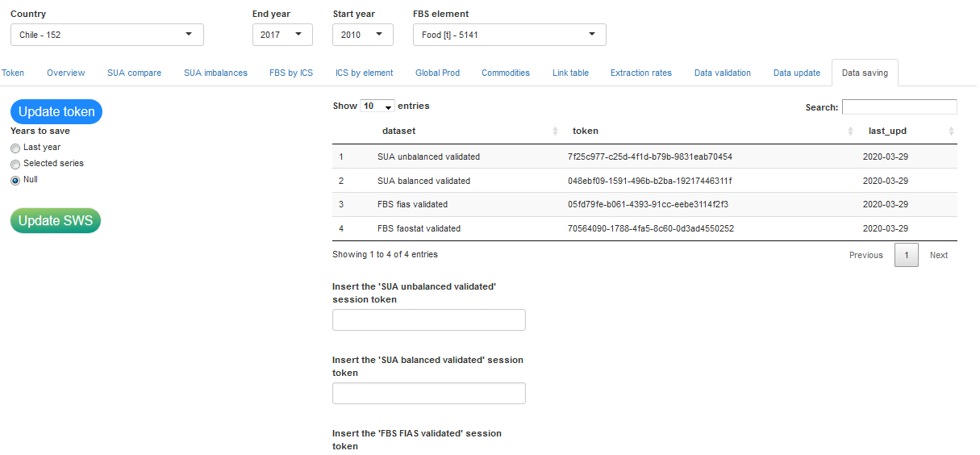Go to the Extraction rates tab
Image resolution: width=980 pixels, height=455 pixels.
[x=640, y=73]
